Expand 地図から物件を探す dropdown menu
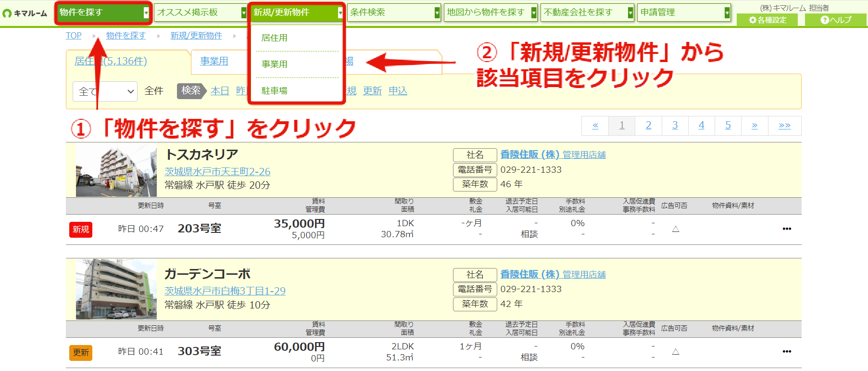 534,13
